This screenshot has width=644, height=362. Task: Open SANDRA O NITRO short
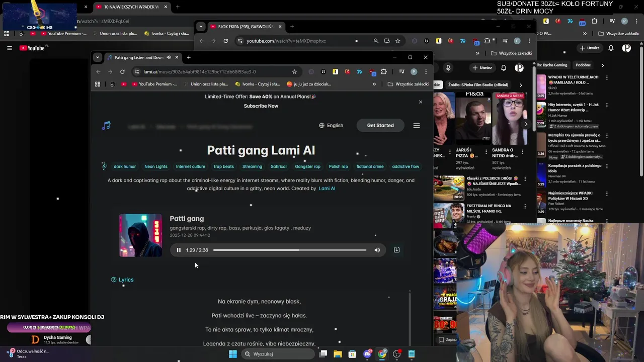coord(509,119)
